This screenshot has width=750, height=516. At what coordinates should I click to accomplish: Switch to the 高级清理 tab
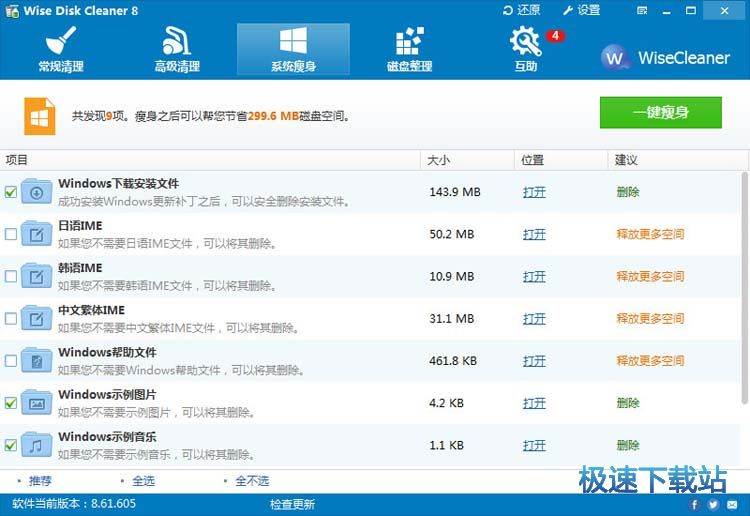(177, 49)
